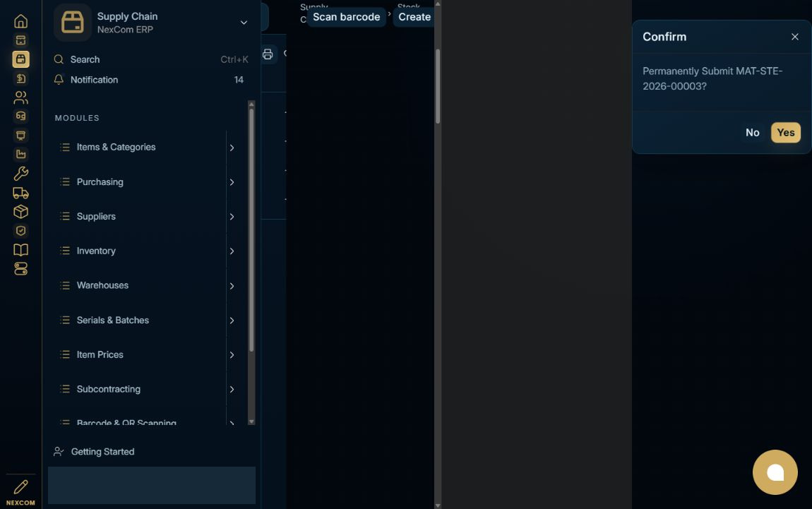Open the people users sidebar icon
812x509 pixels.
[x=20, y=97]
